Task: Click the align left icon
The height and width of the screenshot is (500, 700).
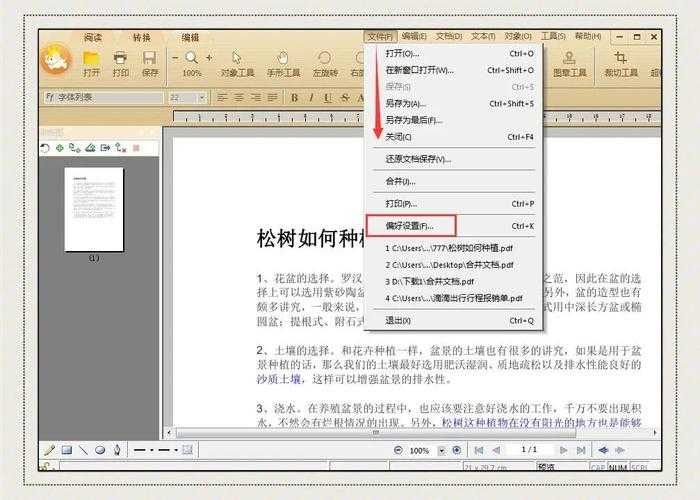Action: pos(222,97)
